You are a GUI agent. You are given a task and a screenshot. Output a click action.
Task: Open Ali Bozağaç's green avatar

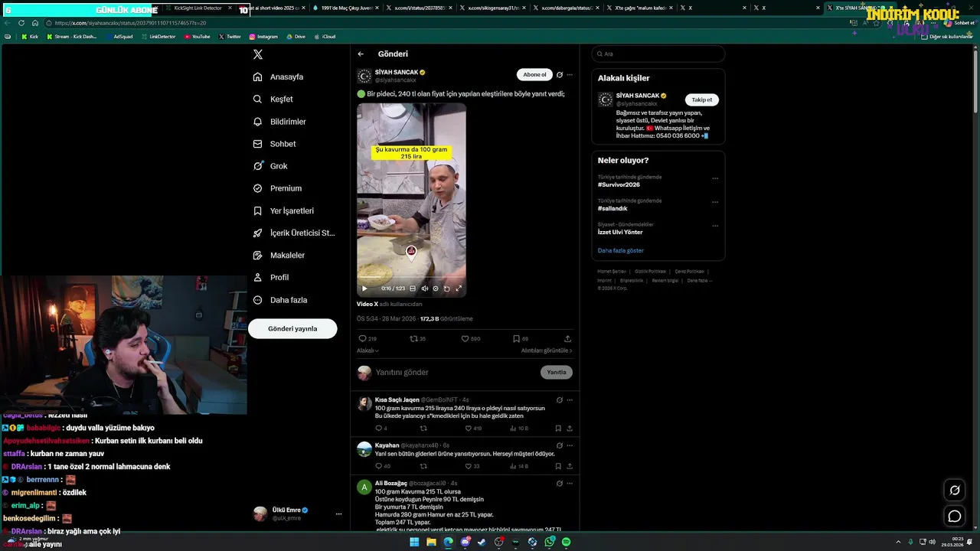tap(364, 487)
